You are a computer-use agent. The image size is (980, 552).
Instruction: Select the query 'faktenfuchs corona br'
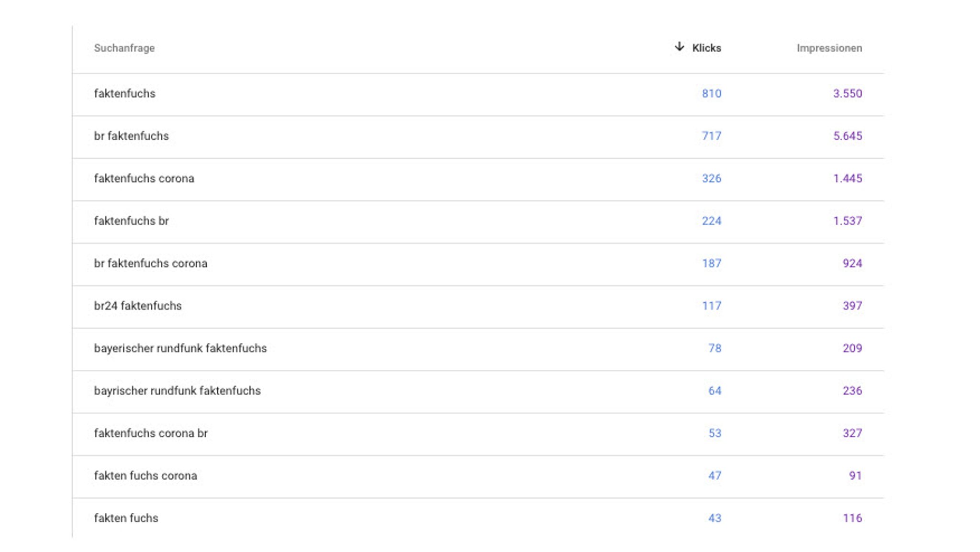coord(151,433)
